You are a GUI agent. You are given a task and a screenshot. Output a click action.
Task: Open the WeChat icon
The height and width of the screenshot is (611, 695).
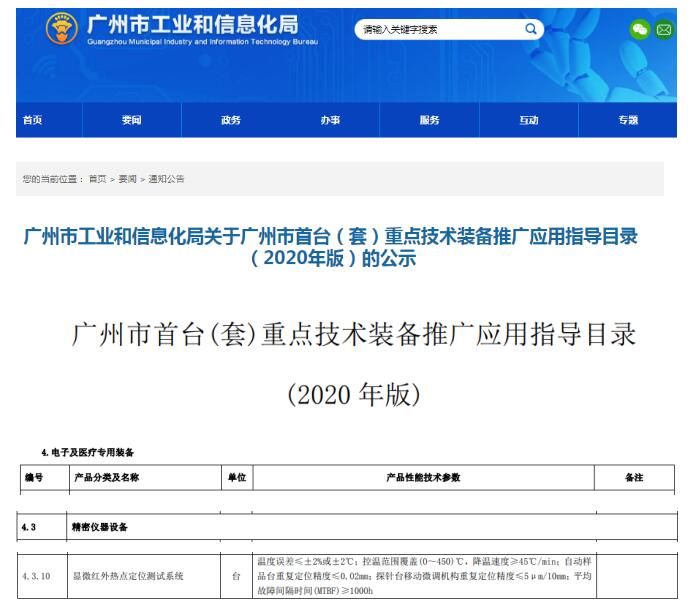coord(640,30)
